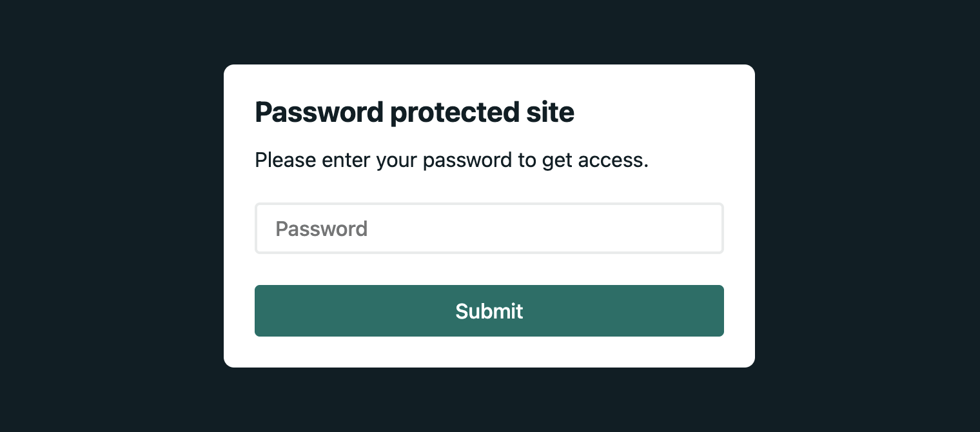Click the word "Submit" on the button
980x432 pixels.
click(x=489, y=311)
